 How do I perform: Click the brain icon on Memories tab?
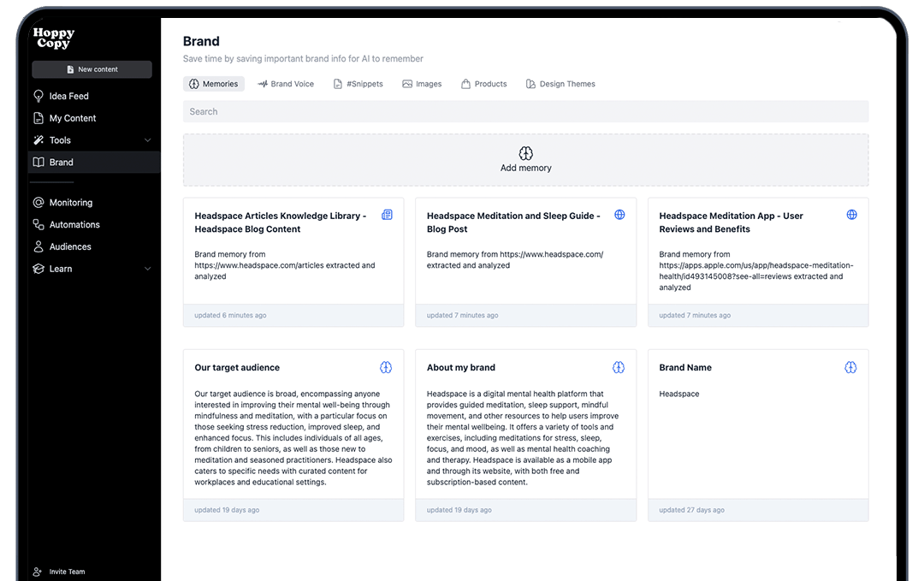pos(194,84)
